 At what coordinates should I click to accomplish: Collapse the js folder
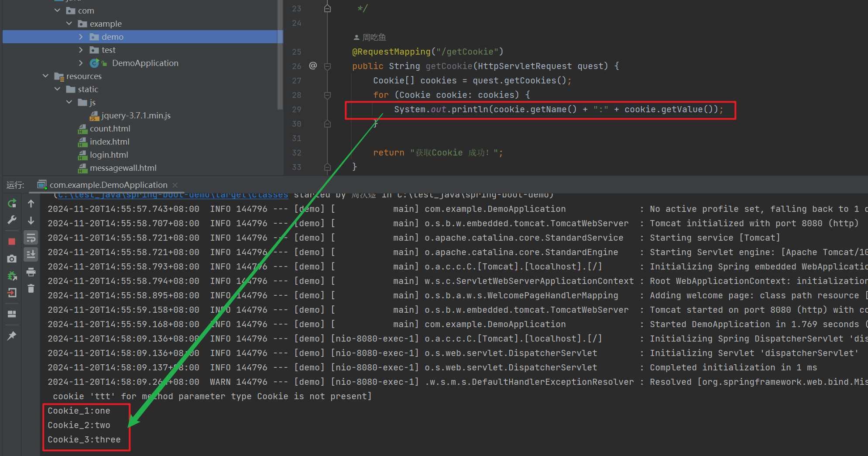69,102
